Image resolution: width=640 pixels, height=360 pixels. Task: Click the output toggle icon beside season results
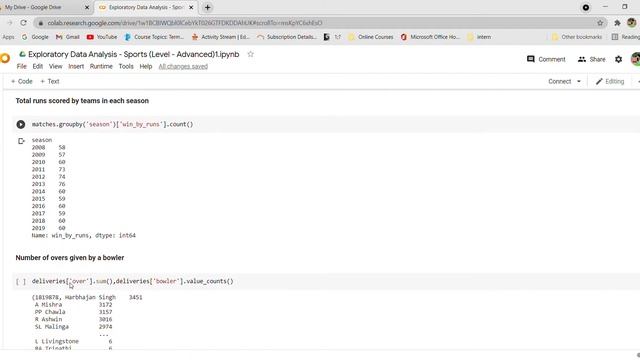21,141
